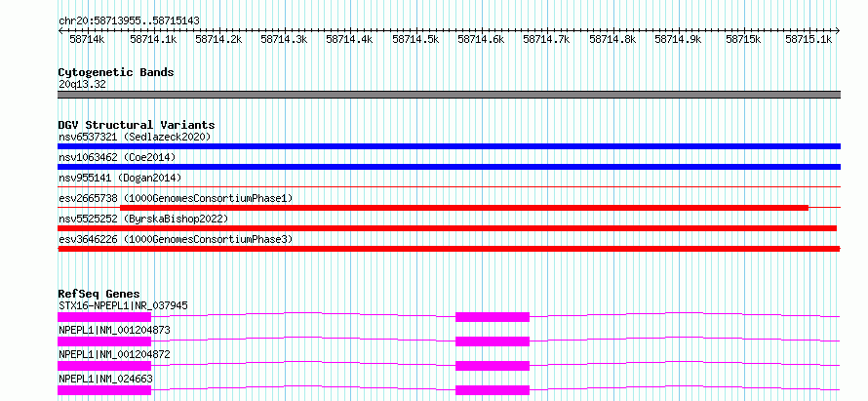Image resolution: width=868 pixels, height=401 pixels.
Task: Select the Cytogenetic Bands track title
Action: 116,72
